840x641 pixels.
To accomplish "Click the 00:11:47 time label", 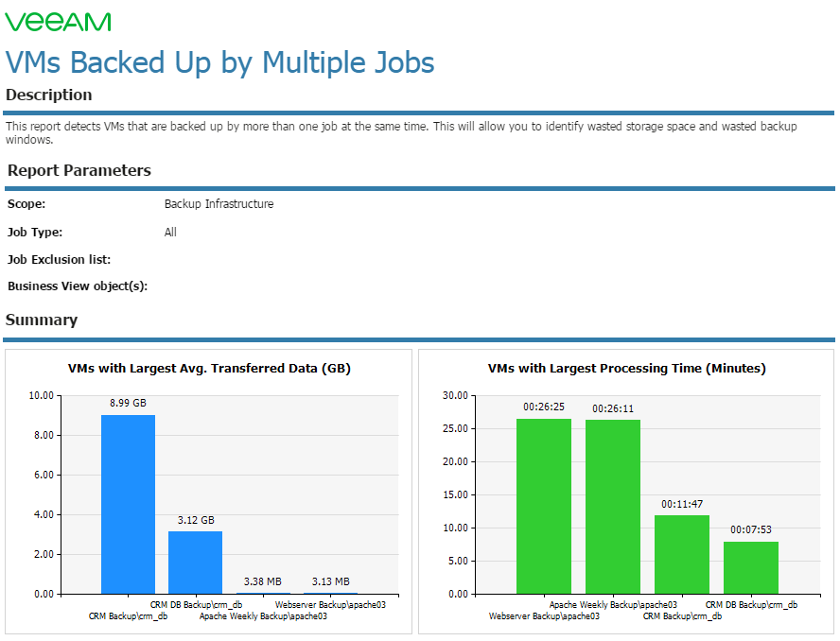I will pyautogui.click(x=682, y=505).
